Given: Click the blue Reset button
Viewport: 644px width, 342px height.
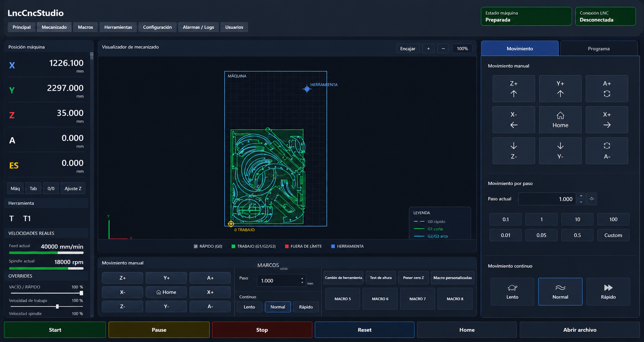Looking at the screenshot, I should point(364,330).
